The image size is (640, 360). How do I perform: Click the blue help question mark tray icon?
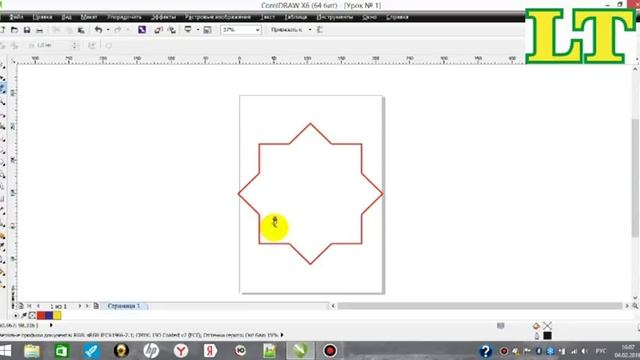[485, 351]
